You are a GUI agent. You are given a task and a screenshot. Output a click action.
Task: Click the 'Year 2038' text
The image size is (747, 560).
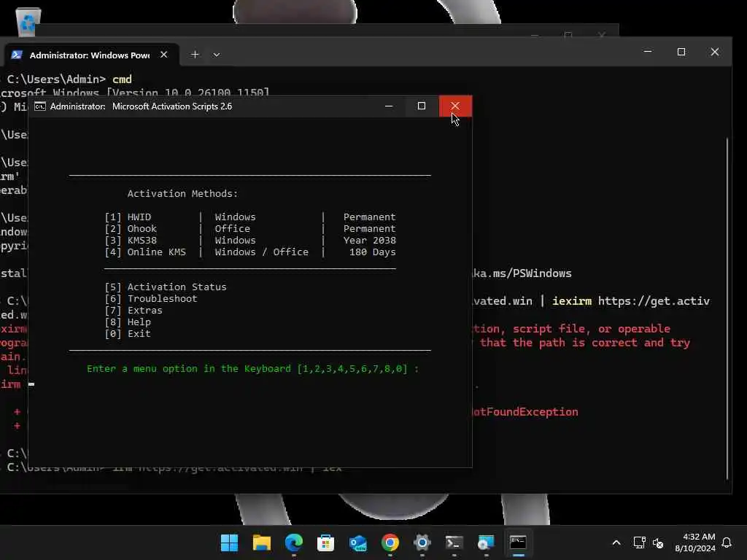(x=370, y=241)
